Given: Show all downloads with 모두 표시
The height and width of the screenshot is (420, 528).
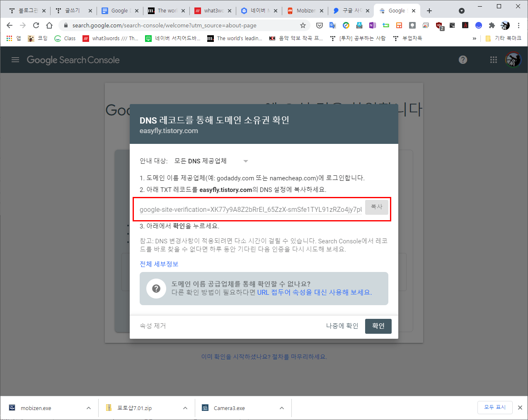Looking at the screenshot, I should pyautogui.click(x=495, y=407).
